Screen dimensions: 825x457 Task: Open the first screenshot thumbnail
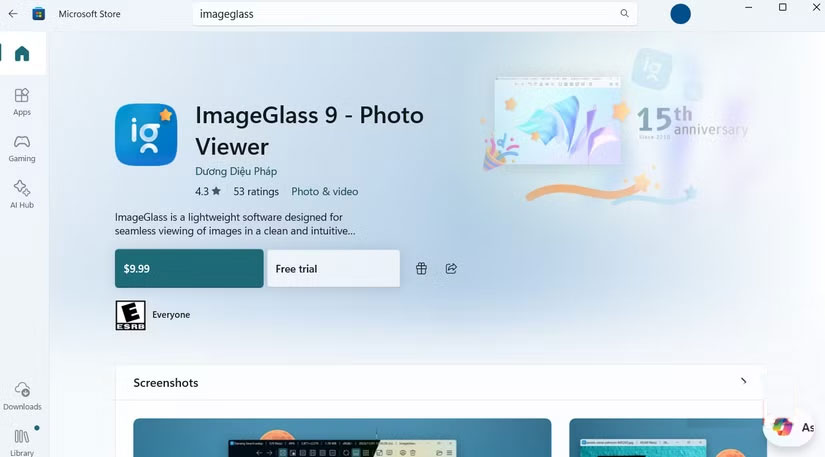tap(342, 438)
